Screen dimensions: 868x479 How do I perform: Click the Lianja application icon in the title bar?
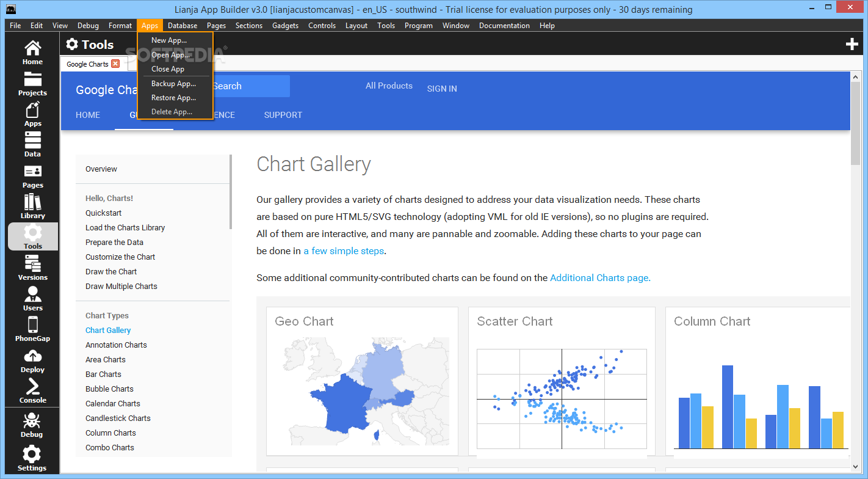tap(10, 9)
